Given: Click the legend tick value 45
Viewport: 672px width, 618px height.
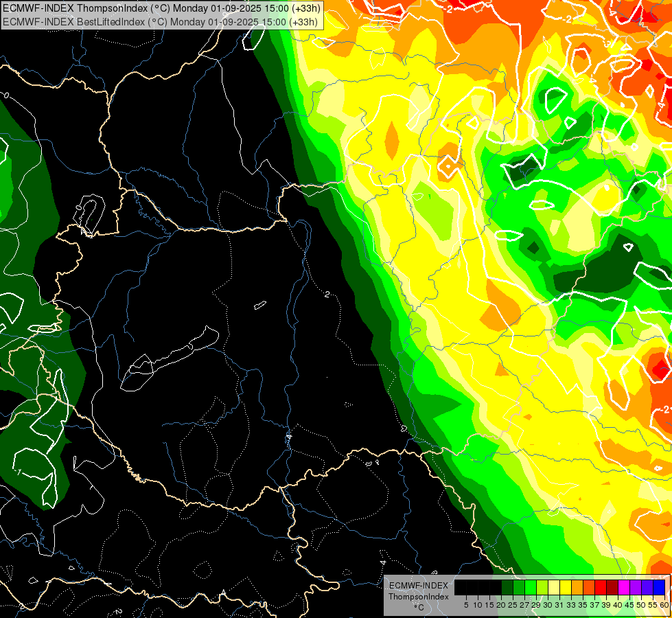Looking at the screenshot, I should click(x=630, y=605).
